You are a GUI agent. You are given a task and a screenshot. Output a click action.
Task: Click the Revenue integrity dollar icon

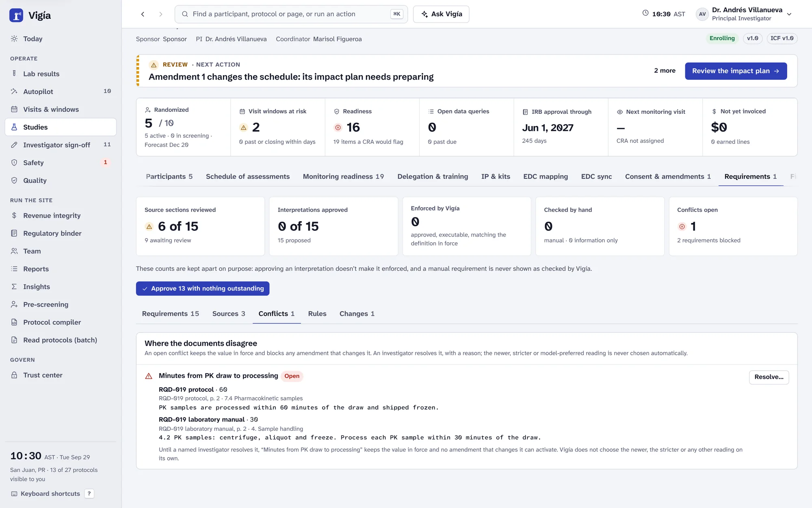[14, 215]
